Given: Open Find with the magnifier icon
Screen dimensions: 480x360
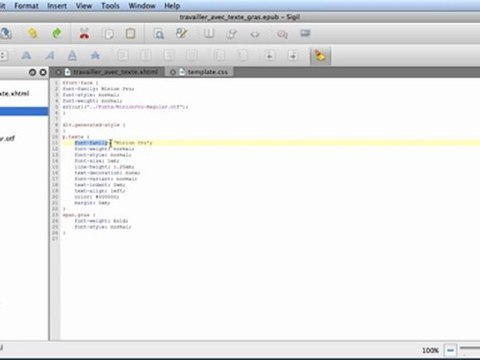Looking at the screenshot, I should 159,33.
